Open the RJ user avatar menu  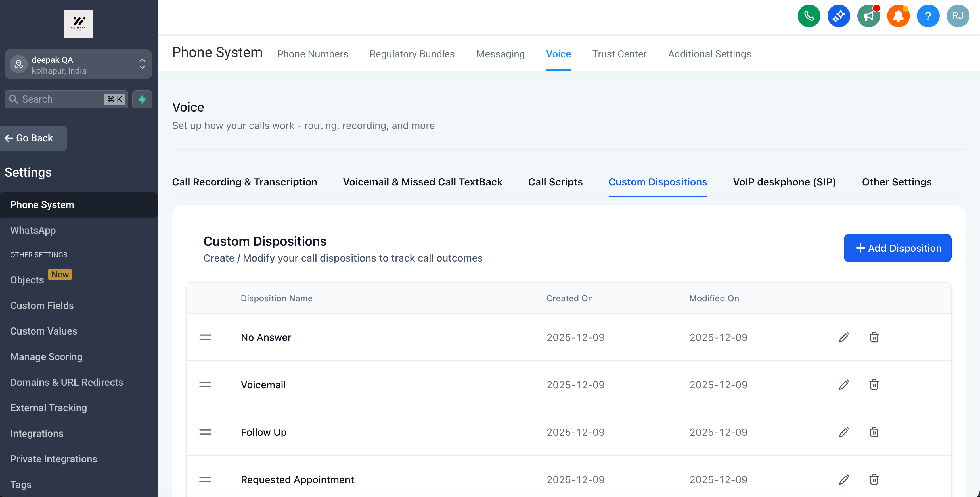958,16
